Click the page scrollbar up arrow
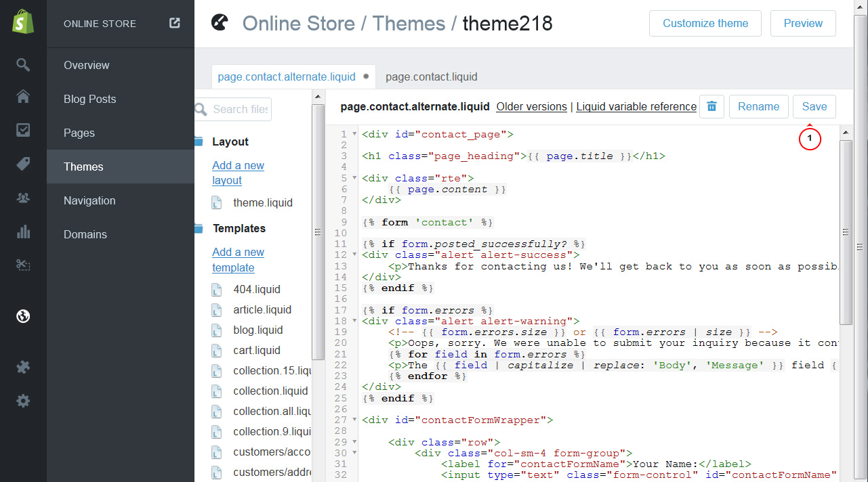The image size is (868, 482). click(861, 5)
